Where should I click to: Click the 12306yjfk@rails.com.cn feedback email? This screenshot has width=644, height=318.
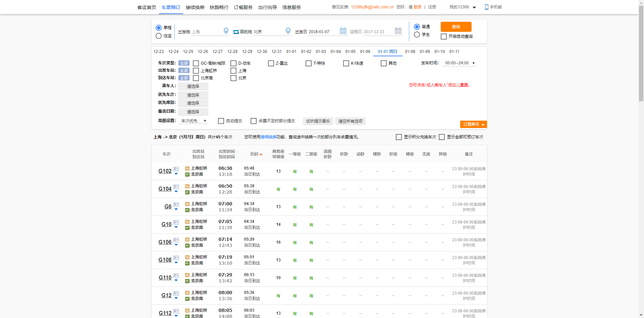[x=372, y=7]
